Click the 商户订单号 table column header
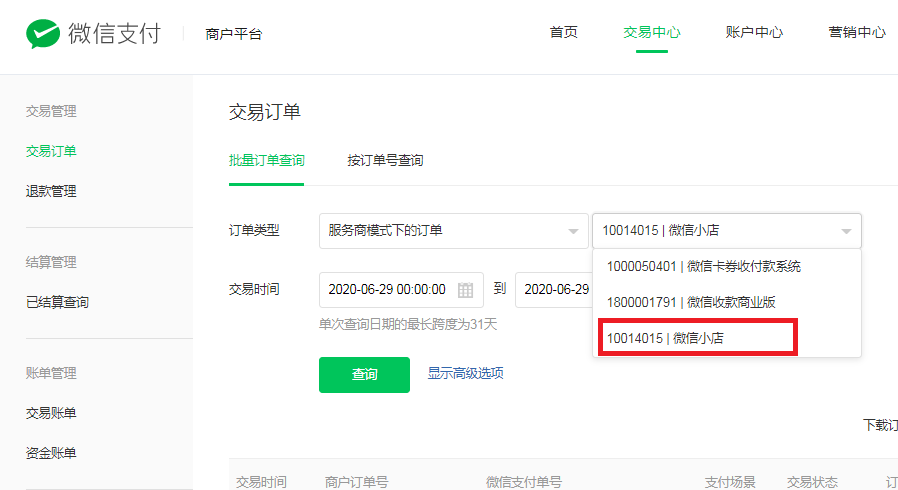Screen dimensions: 898x490 click(357, 482)
